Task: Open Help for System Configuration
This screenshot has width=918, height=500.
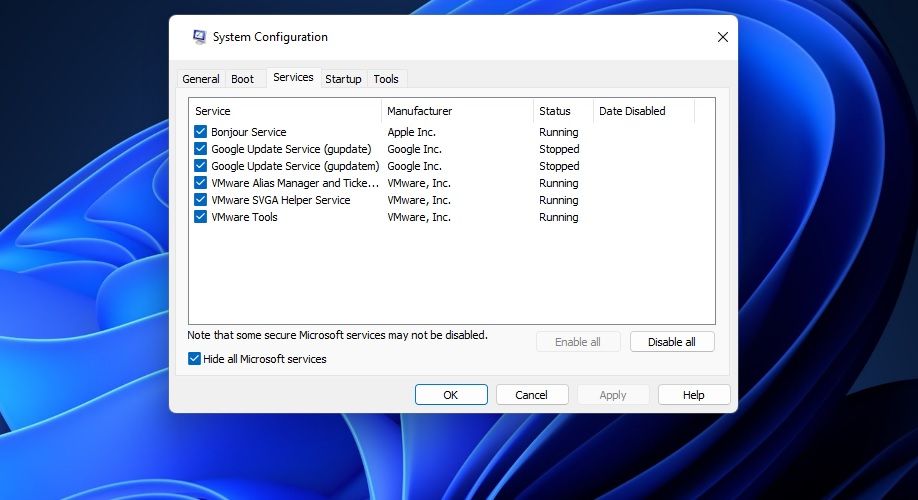Action: (x=694, y=395)
